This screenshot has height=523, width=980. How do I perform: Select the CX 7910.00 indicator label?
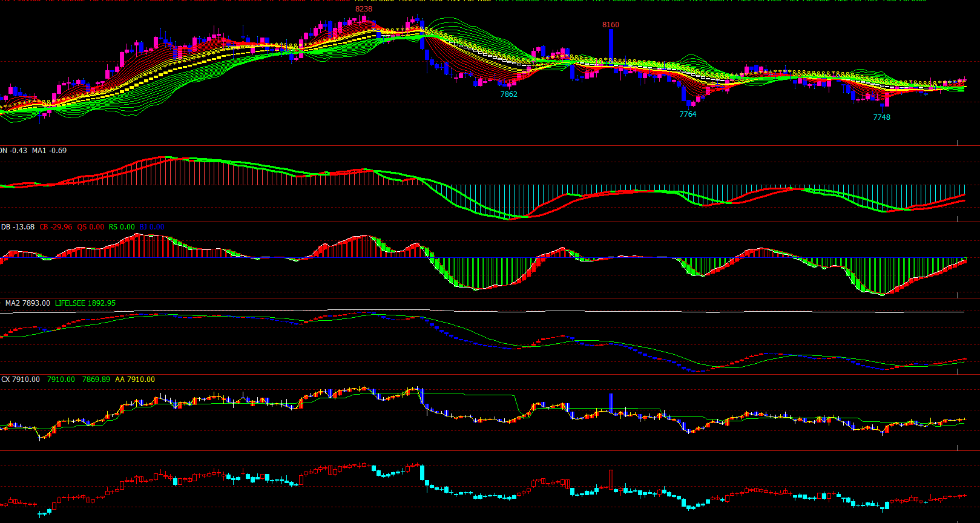pos(21,380)
